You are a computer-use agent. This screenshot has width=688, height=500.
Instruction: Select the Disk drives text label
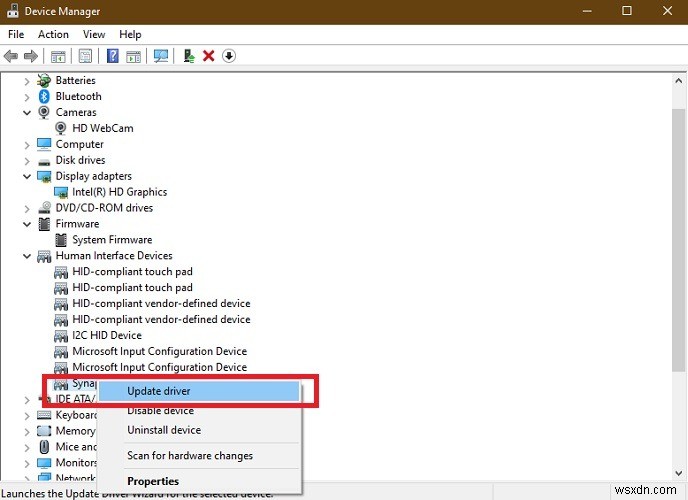click(x=80, y=160)
